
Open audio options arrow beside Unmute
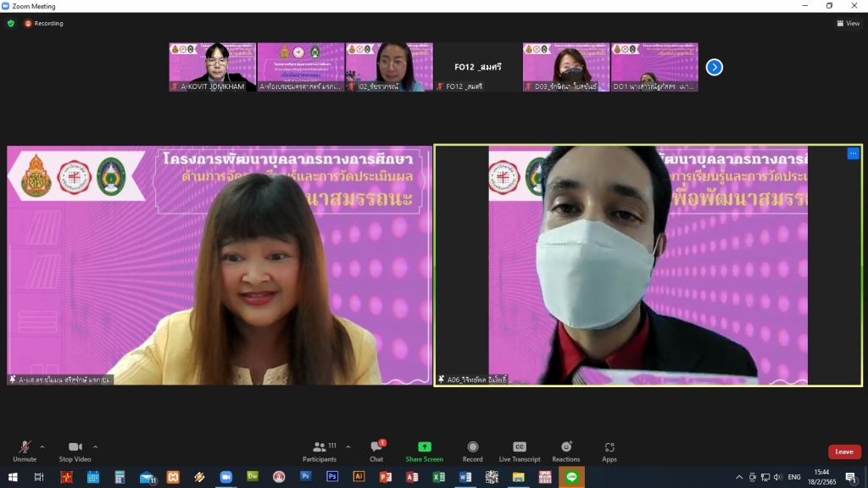[x=42, y=446]
